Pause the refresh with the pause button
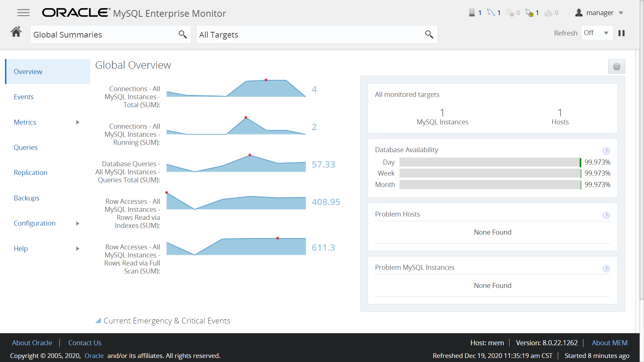644x362 pixels. point(622,33)
